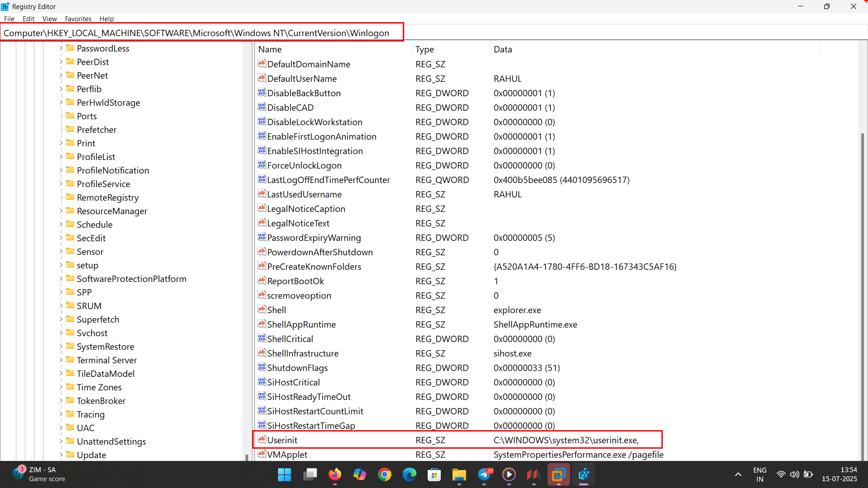Click the ShutdownFlags DWORD icon
Screen dimensions: 868x488
click(261, 367)
